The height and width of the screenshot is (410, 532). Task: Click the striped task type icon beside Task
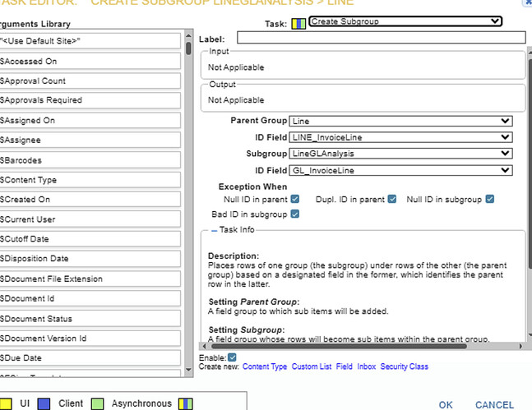coord(298,23)
